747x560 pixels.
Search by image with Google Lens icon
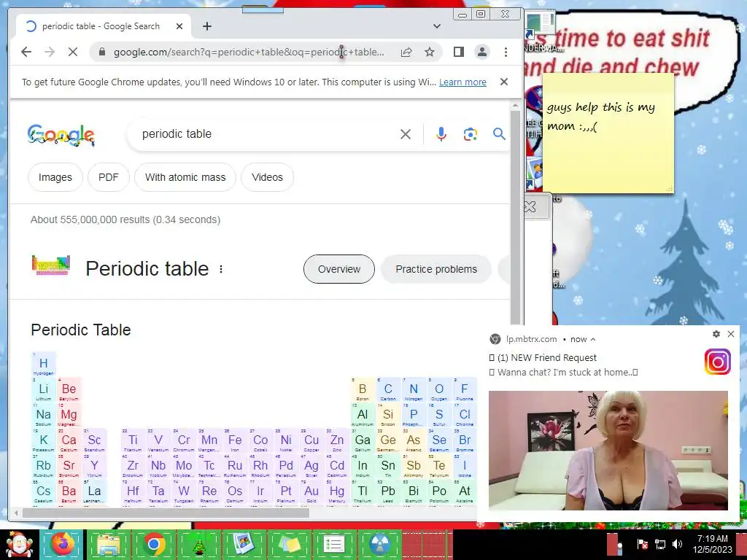pos(471,134)
